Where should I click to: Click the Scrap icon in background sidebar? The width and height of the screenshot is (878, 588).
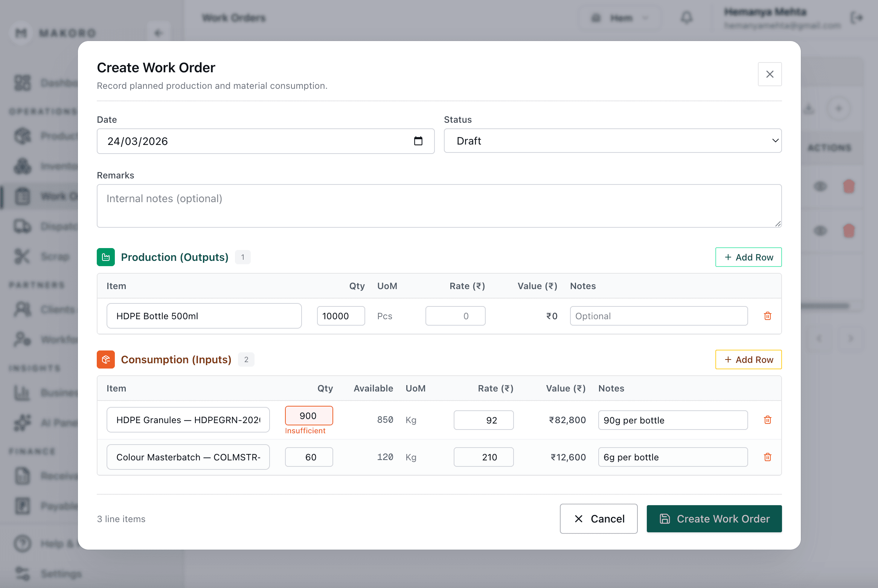(22, 256)
